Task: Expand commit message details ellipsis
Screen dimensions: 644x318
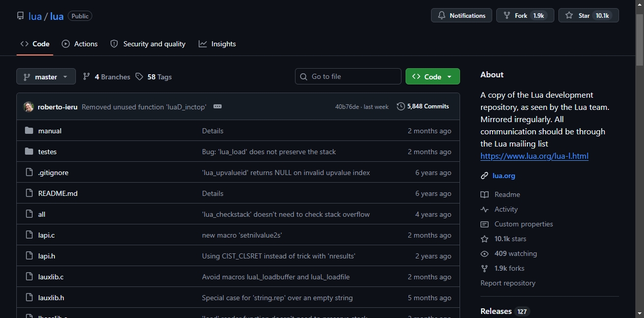Action: coord(218,106)
